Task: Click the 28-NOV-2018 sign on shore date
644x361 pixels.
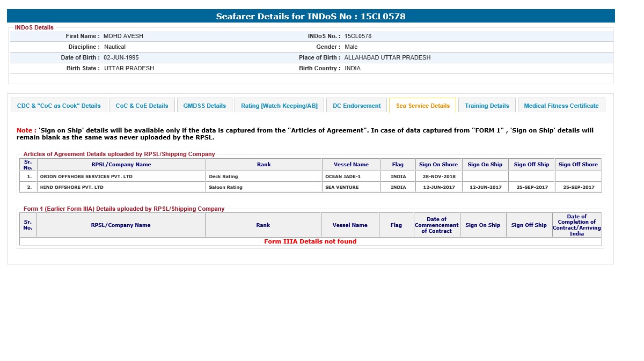Action: click(x=438, y=176)
